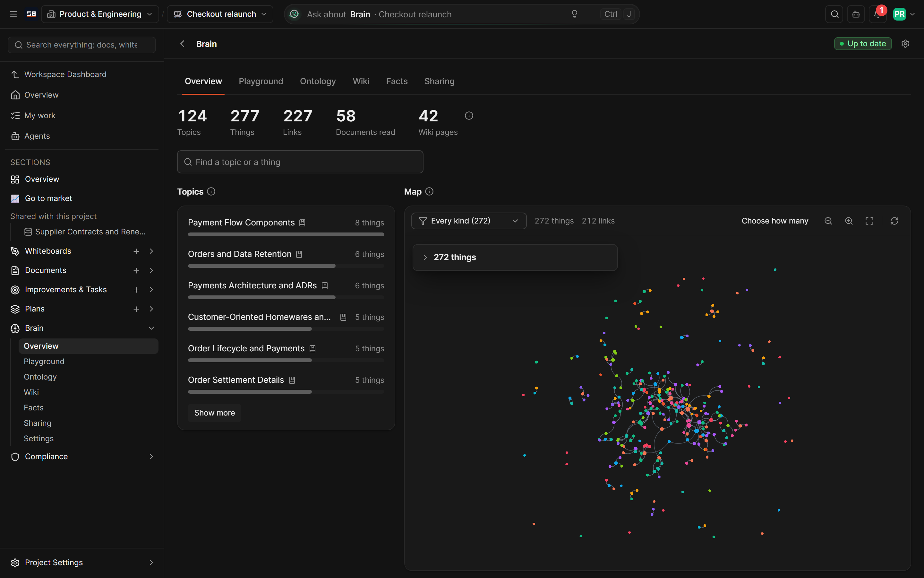
Task: Expand the Compliance section
Action: click(151, 456)
